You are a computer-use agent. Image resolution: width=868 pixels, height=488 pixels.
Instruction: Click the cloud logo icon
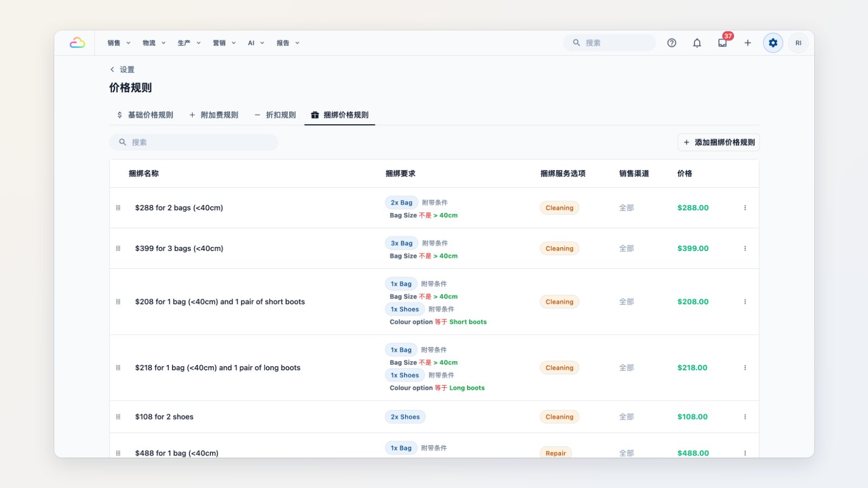[78, 43]
